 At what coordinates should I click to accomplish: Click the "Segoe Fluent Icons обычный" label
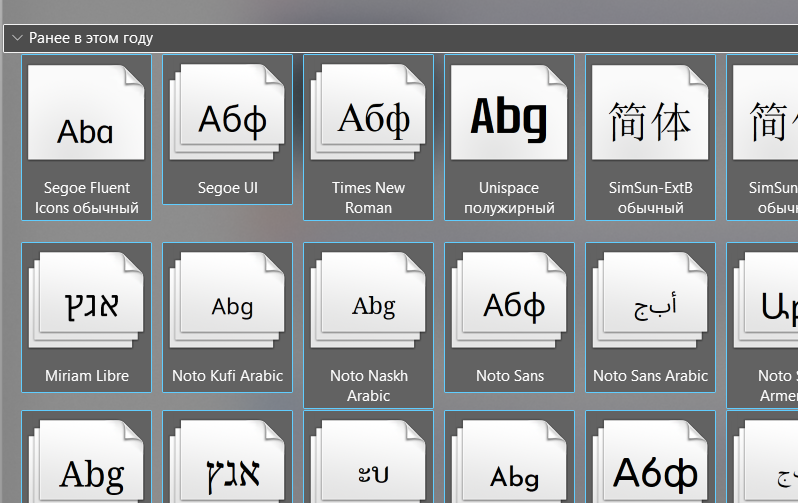pyautogui.click(x=87, y=198)
